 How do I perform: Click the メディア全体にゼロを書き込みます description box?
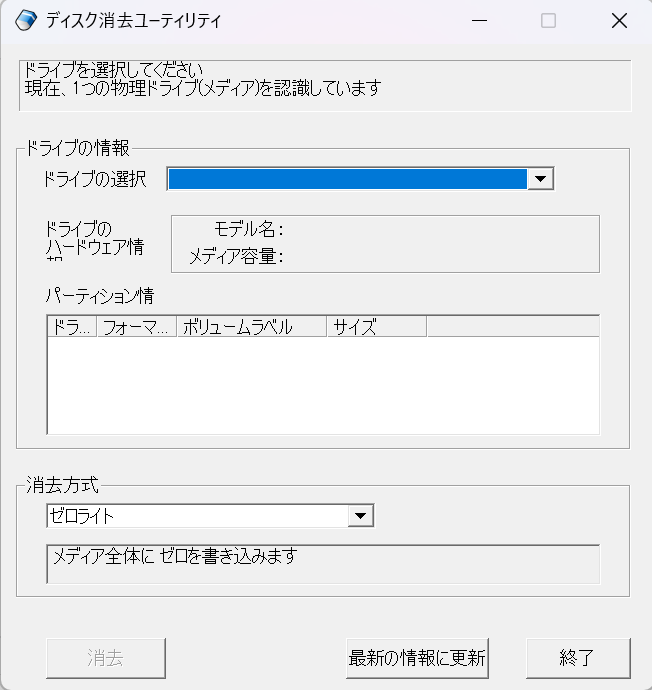click(322, 563)
